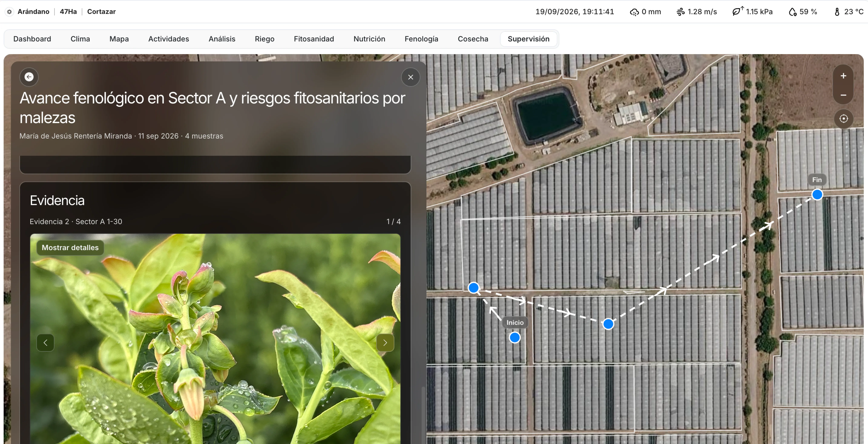The image size is (868, 444).
Task: Switch to the Cosecha tab
Action: coord(473,39)
